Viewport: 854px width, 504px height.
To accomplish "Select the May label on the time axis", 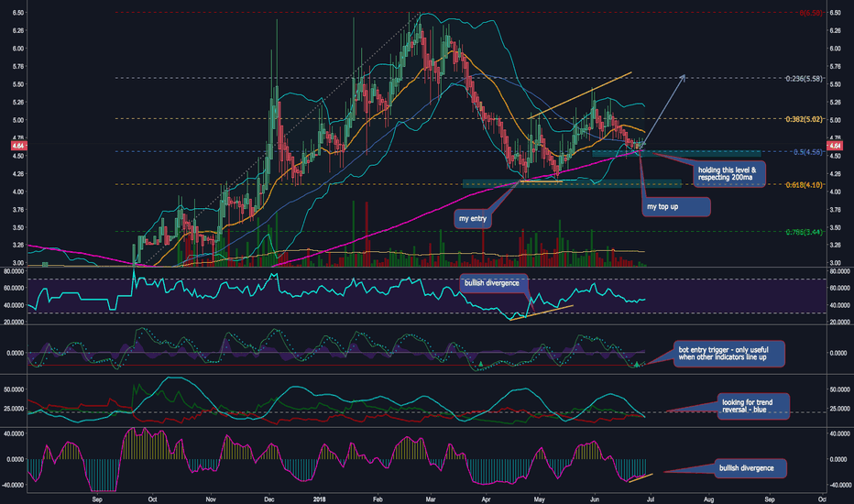I will tap(539, 499).
